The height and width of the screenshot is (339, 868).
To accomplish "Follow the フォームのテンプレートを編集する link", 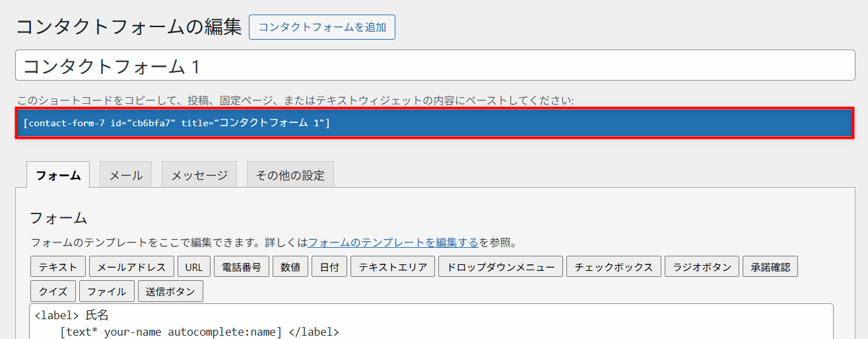I will click(x=393, y=243).
